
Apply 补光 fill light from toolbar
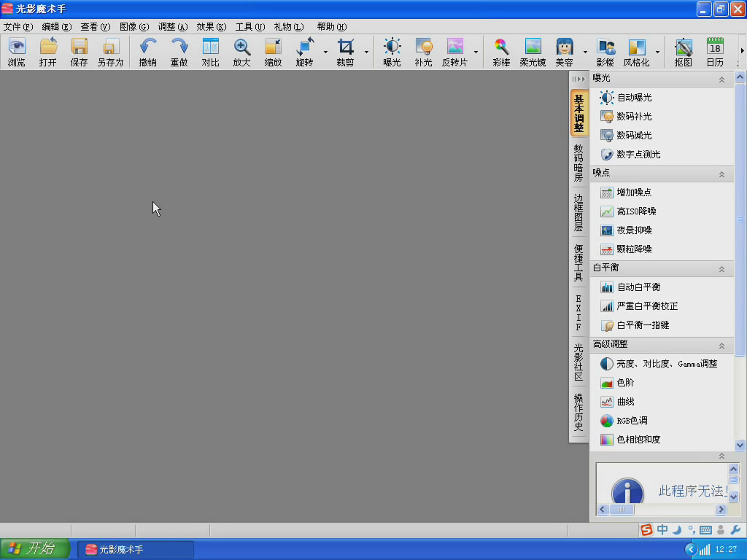(x=423, y=52)
